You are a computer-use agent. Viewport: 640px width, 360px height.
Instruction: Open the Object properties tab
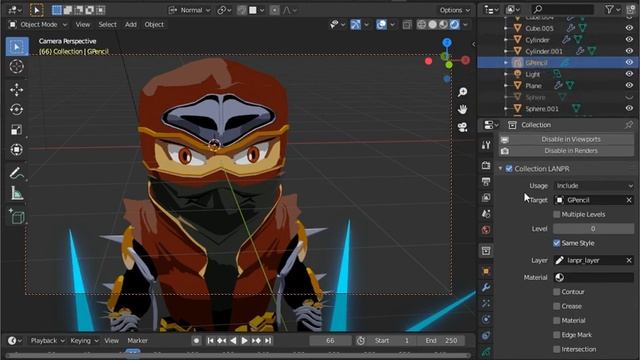[x=486, y=271]
